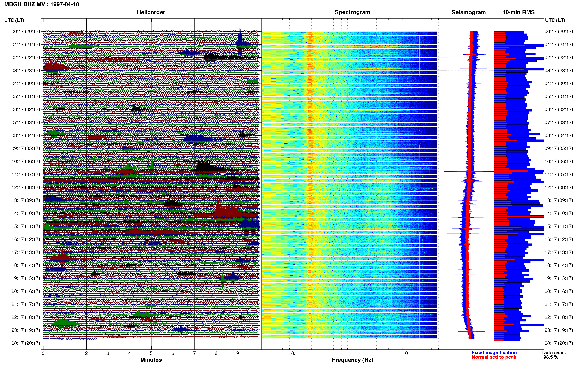The image size is (588, 368).
Task: Click the left time label '12:17 (08:17)'
Action: tap(26, 187)
